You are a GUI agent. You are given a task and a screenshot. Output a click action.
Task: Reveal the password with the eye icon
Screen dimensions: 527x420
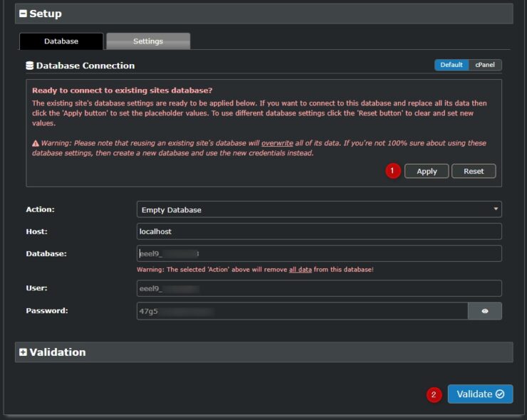tap(485, 311)
